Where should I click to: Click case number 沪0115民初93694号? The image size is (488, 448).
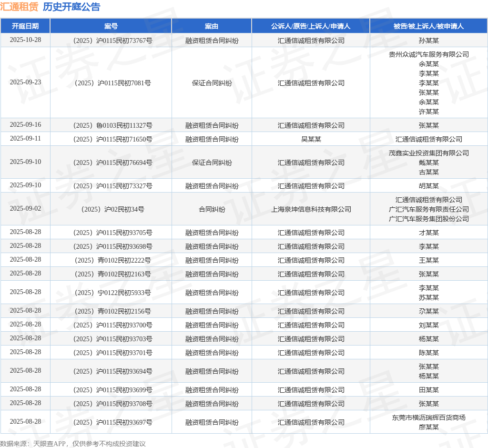[112, 371]
